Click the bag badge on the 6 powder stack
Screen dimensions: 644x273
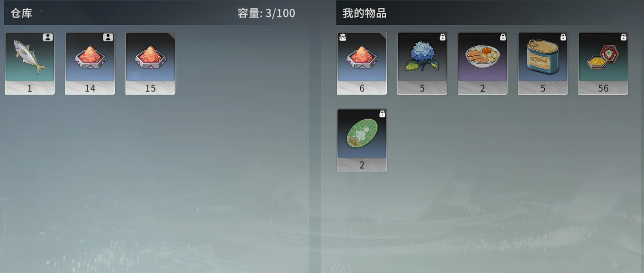tap(342, 38)
